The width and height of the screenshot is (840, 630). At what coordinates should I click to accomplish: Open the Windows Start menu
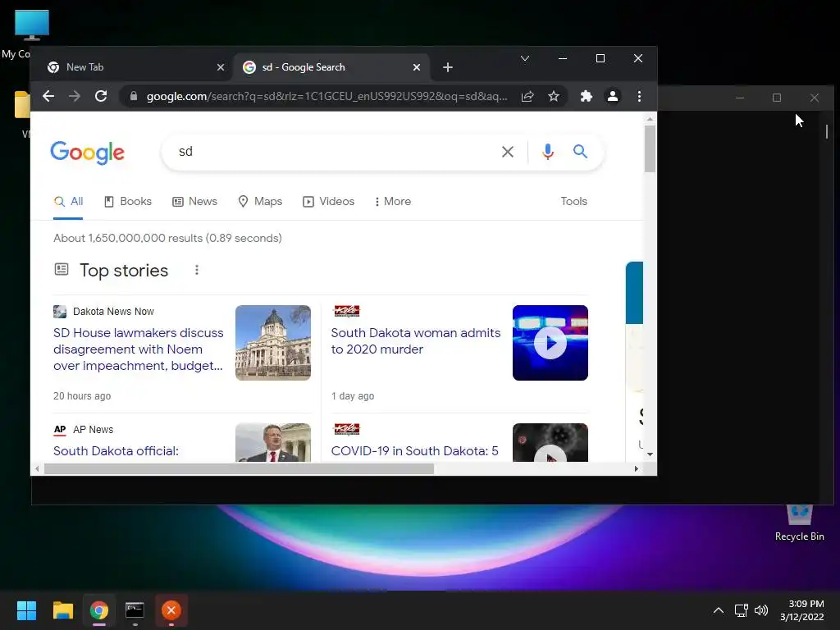26,610
